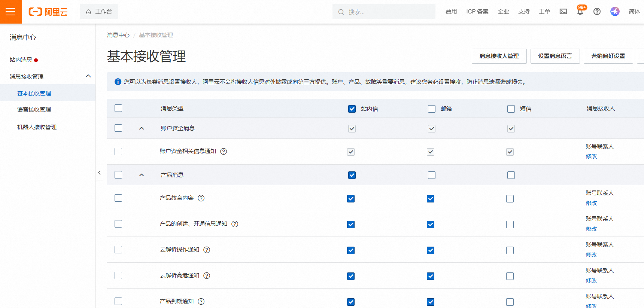
Task: Select 语音接收管理 in the sidebar
Action: (x=34, y=110)
